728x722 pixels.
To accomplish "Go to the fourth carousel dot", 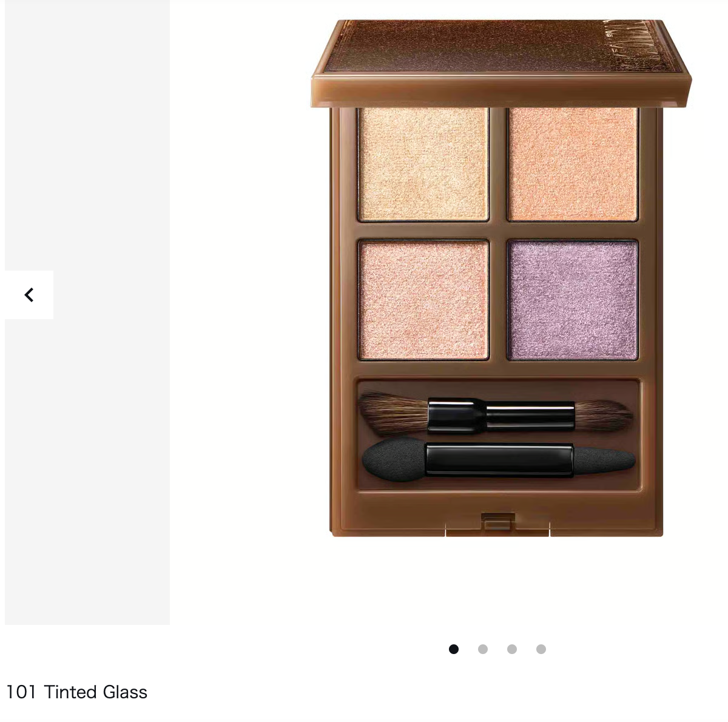I will 541,649.
